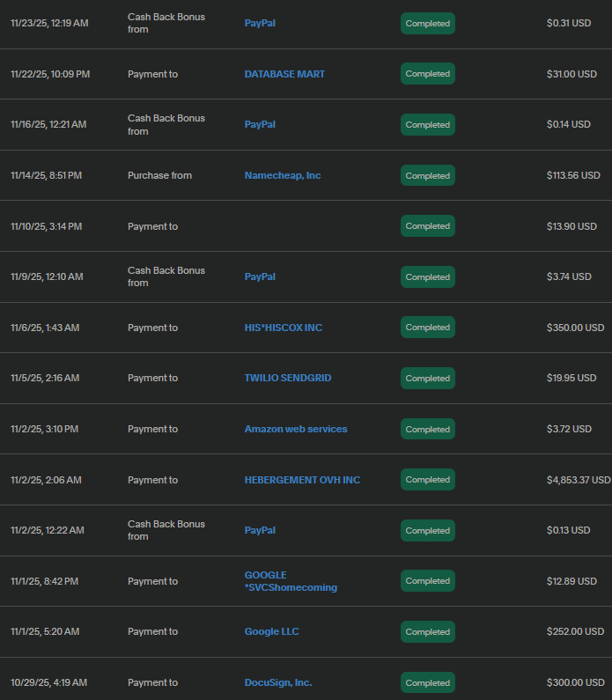Image resolution: width=612 pixels, height=700 pixels.
Task: Open the HIS*HISCOX INC payment link
Action: click(x=284, y=328)
